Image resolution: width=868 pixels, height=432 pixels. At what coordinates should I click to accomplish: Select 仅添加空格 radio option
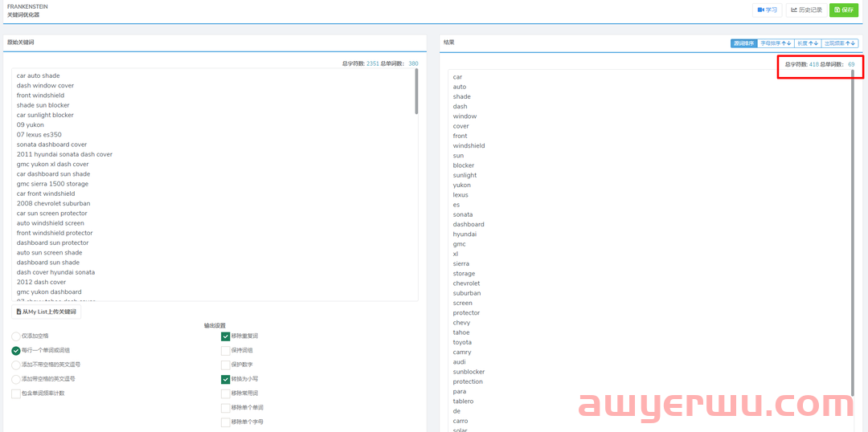coord(16,336)
